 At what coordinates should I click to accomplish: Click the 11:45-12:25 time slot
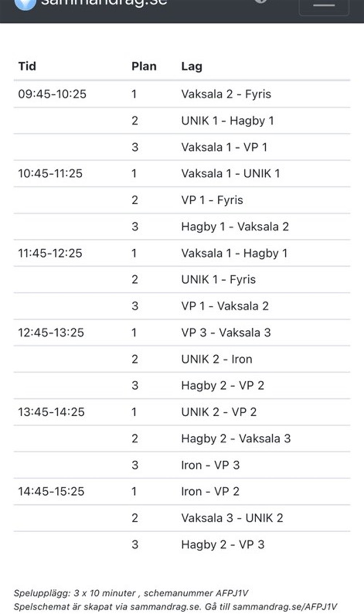pos(50,253)
